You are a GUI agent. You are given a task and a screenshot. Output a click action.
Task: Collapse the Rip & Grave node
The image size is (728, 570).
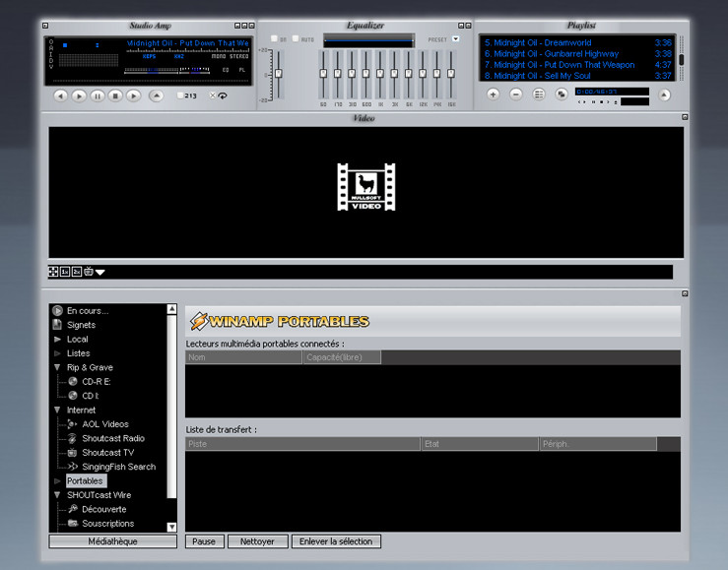[57, 367]
